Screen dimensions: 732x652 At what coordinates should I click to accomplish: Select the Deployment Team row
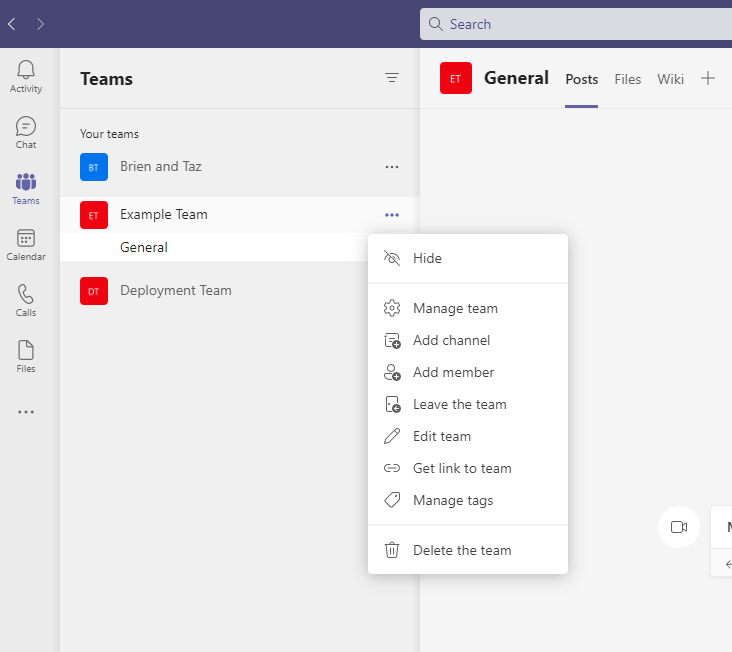214,291
